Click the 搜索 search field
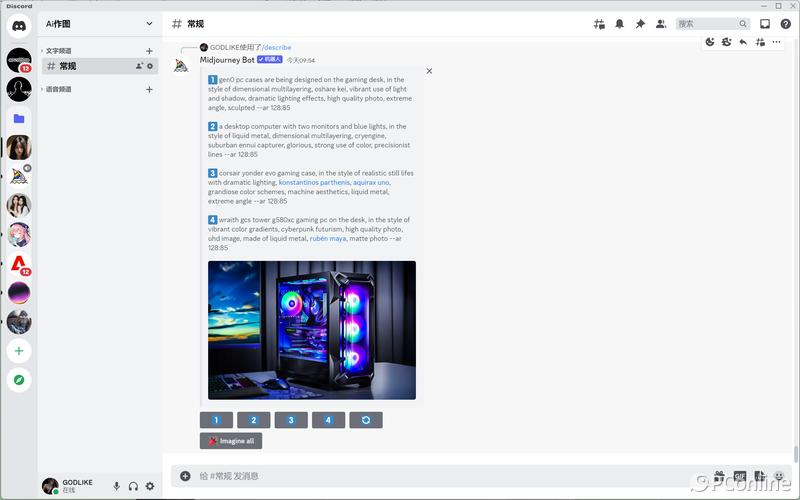Screen dimensions: 800x500 (x=707, y=24)
